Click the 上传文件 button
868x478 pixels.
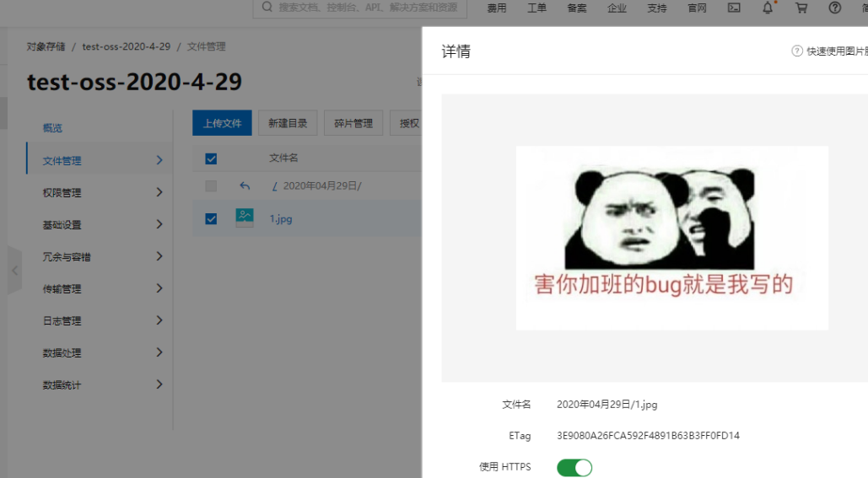pos(222,123)
